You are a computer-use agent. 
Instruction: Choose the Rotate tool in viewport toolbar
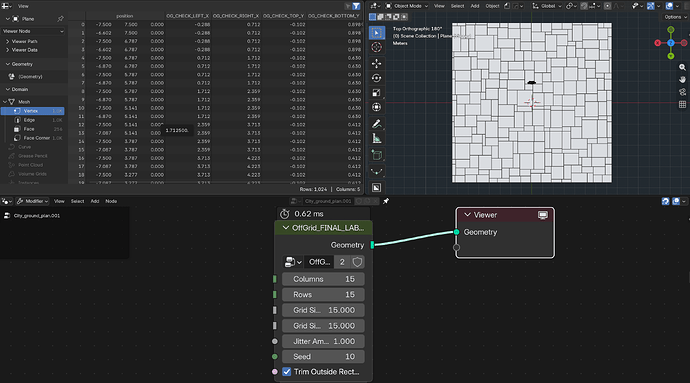pyautogui.click(x=377, y=78)
